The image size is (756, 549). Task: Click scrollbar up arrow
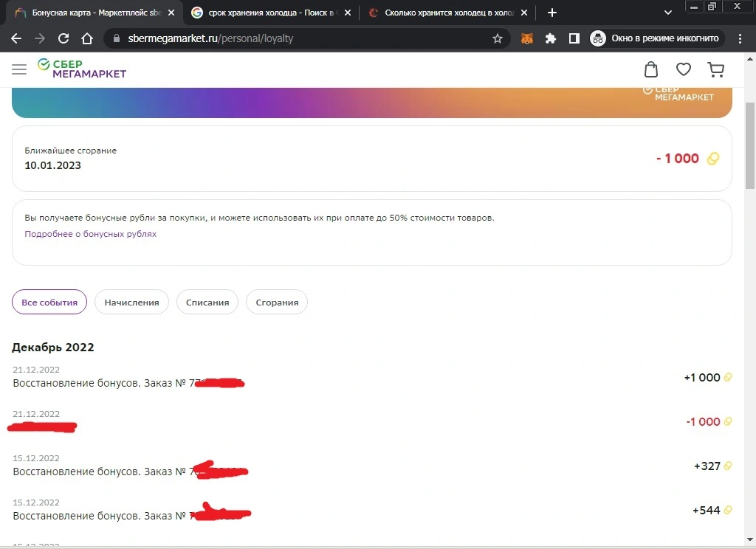[750, 59]
